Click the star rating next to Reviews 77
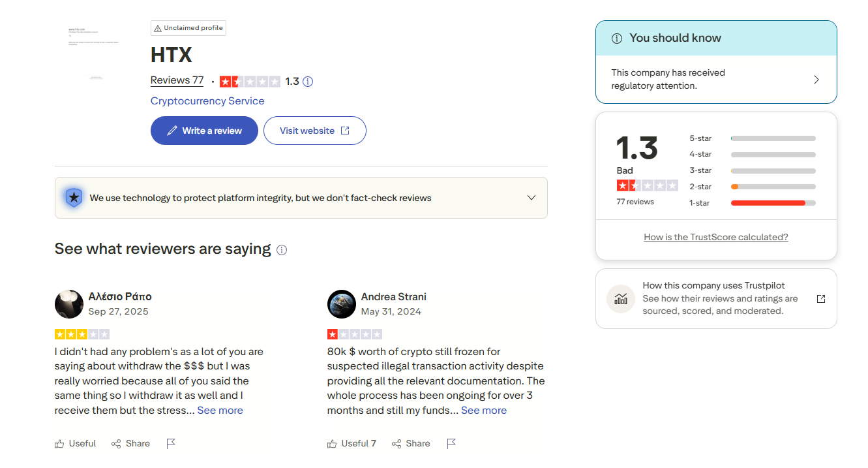The height and width of the screenshot is (468, 868). pyautogui.click(x=250, y=82)
